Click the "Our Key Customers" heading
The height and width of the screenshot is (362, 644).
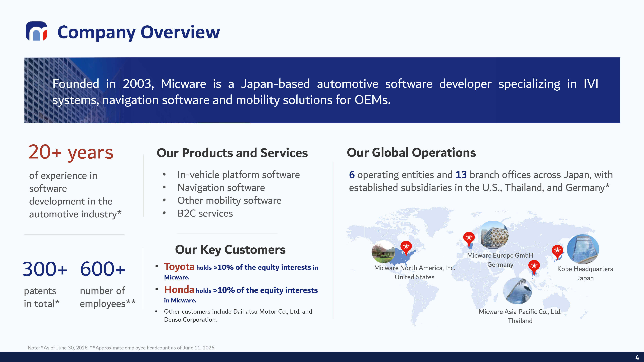click(x=230, y=250)
